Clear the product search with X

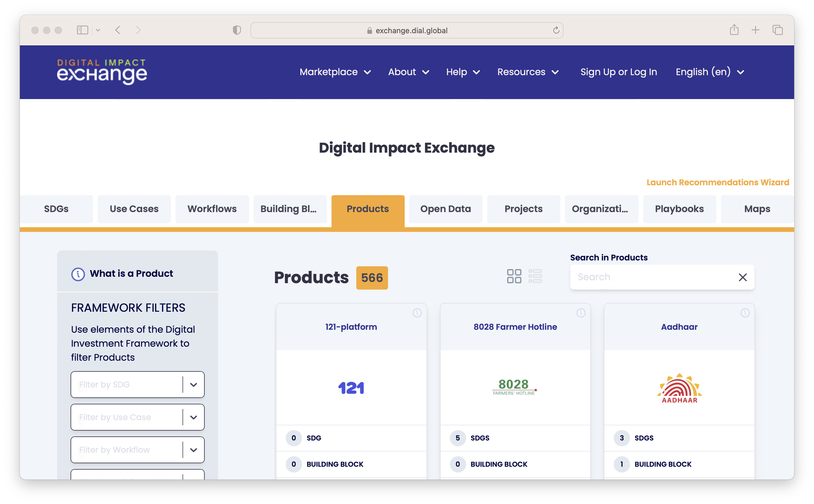pos(742,277)
